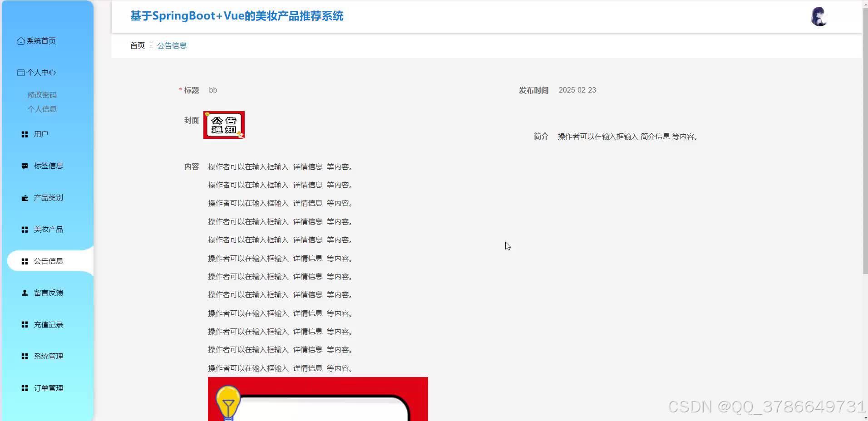This screenshot has width=868, height=421.
Task: Click the 修改密码 link
Action: [x=42, y=94]
